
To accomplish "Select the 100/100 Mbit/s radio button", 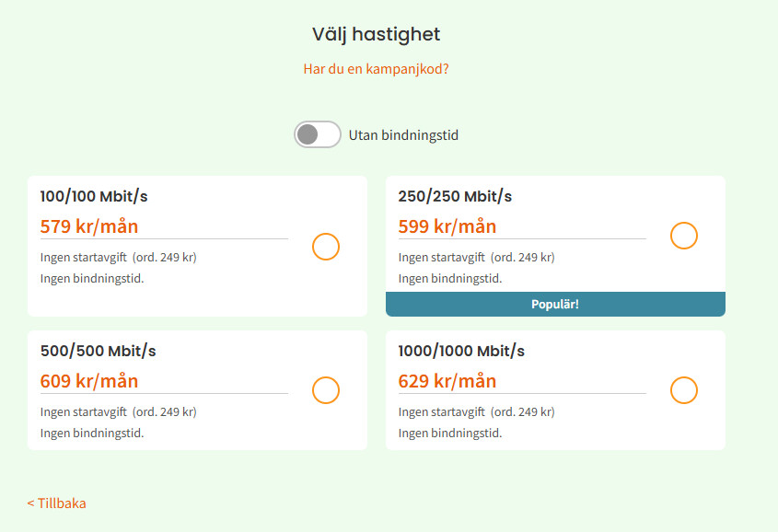I will click(326, 247).
